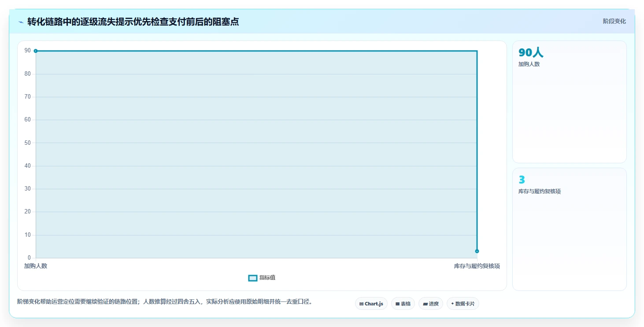Click the 库存与履约复核项 card caption
The image size is (644, 327).
(x=540, y=191)
